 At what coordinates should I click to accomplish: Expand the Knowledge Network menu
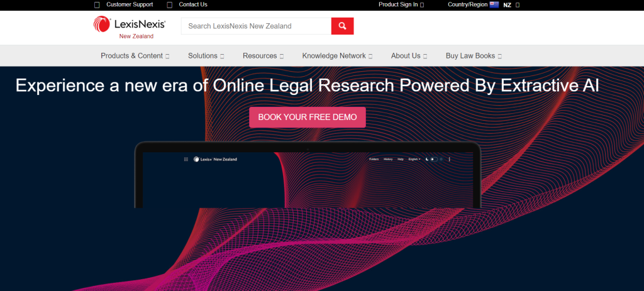click(x=337, y=56)
